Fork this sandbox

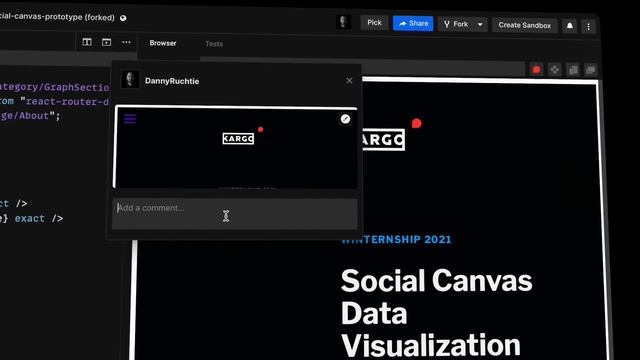pyautogui.click(x=456, y=24)
